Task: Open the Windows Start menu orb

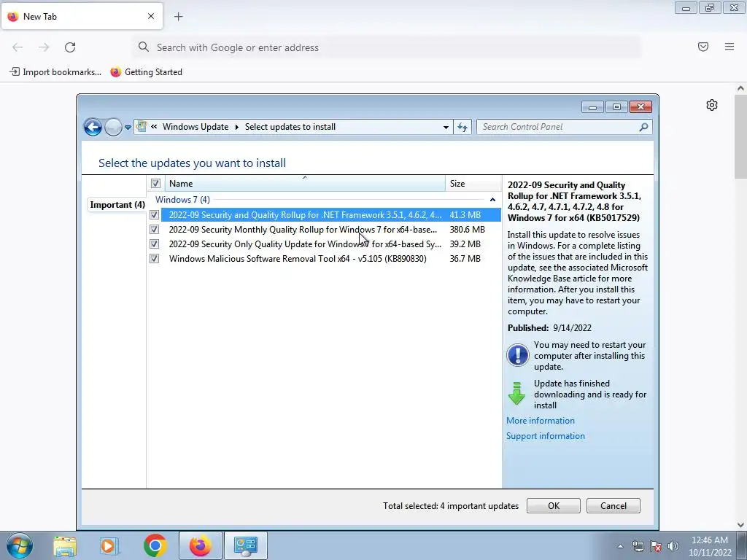Action: click(20, 545)
